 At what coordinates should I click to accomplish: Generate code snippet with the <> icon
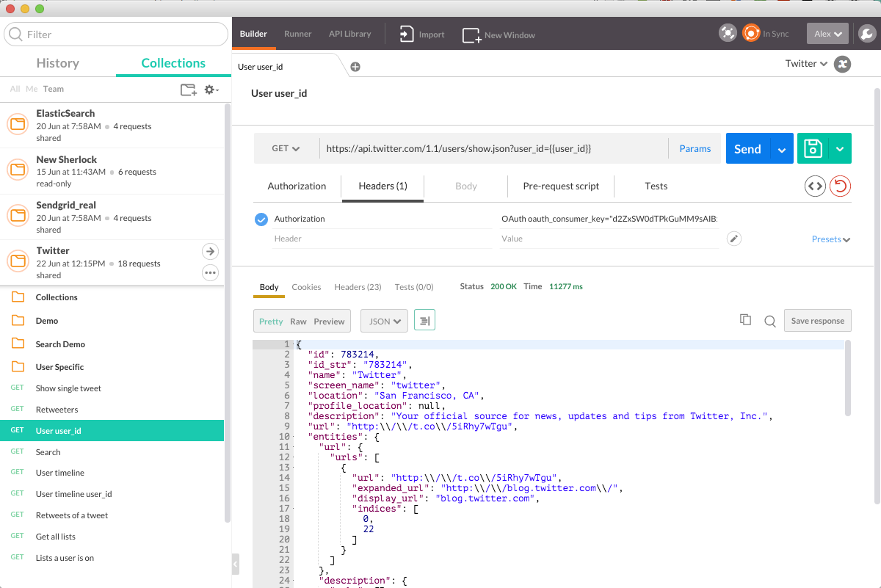pyautogui.click(x=815, y=186)
